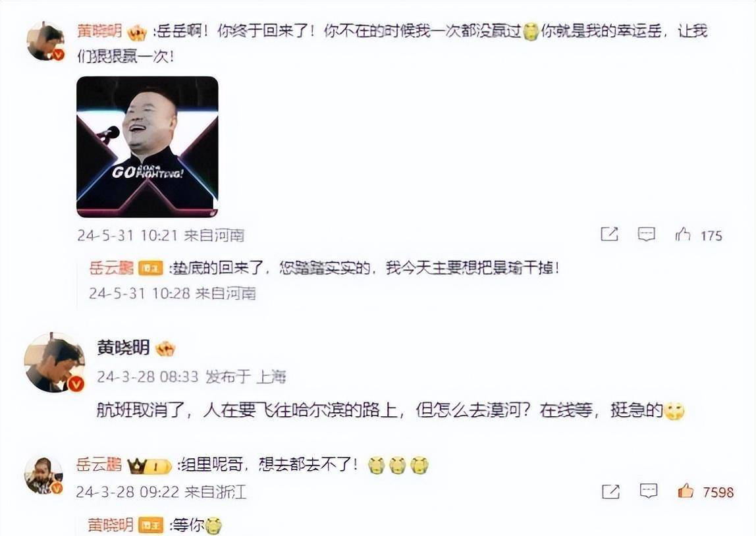Click the share icon on the 09:22 comment
The height and width of the screenshot is (536, 756).
click(610, 492)
